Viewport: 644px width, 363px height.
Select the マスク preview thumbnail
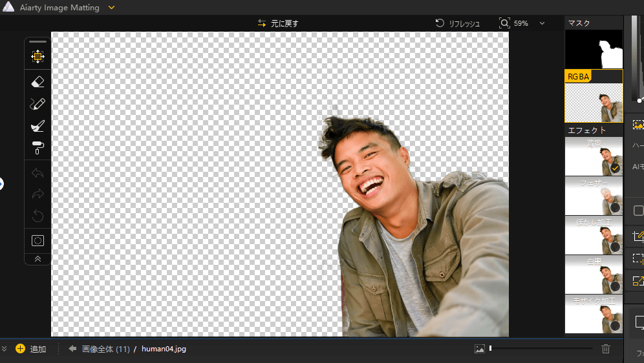594,49
